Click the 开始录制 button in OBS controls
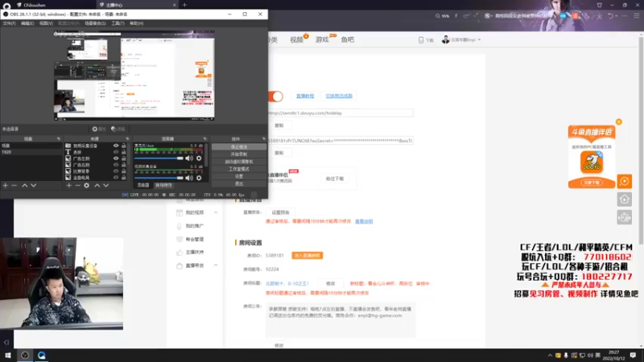The height and width of the screenshot is (362, 644). (x=239, y=154)
